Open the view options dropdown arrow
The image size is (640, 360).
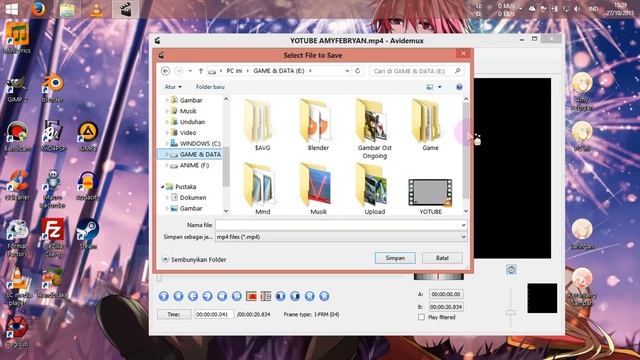tap(440, 87)
